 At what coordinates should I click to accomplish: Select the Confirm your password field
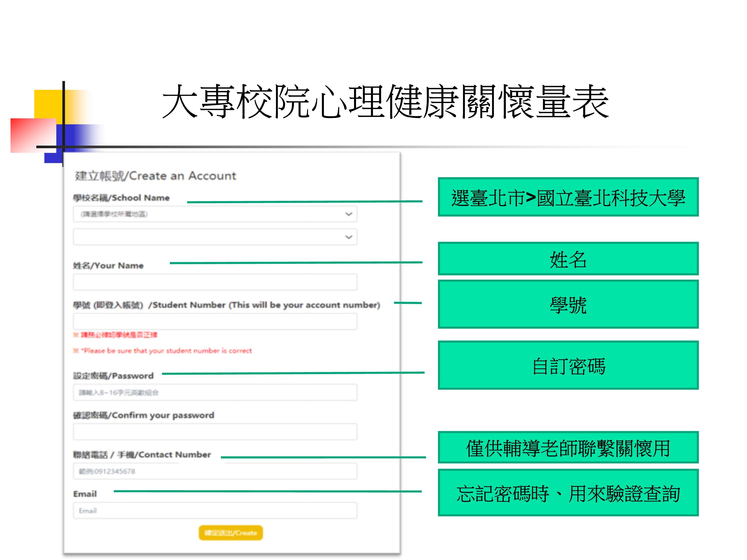click(215, 432)
